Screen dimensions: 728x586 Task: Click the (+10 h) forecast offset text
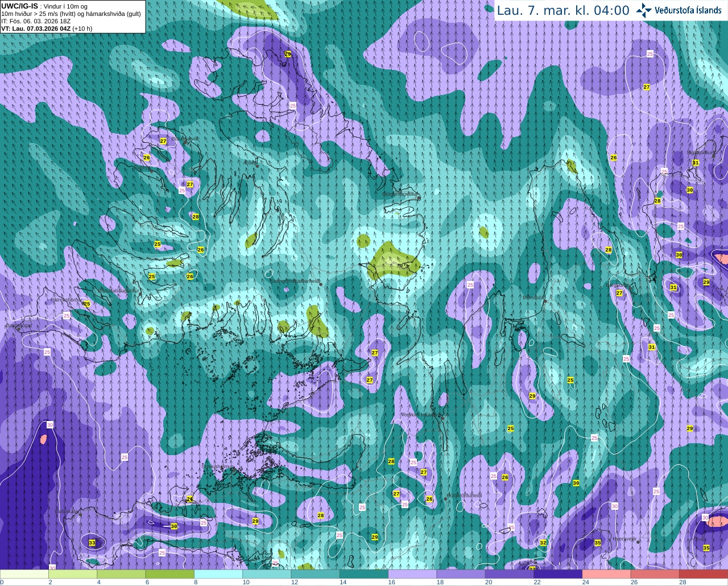82,28
